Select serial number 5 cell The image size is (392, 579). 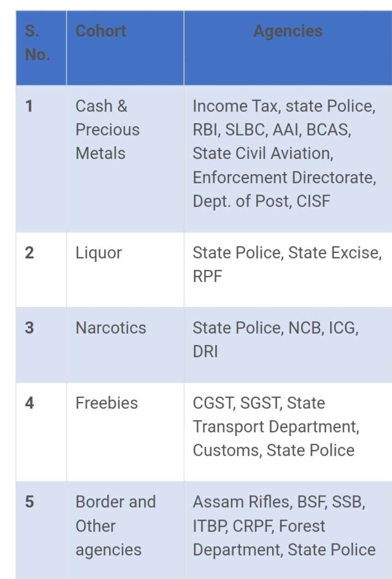29,501
